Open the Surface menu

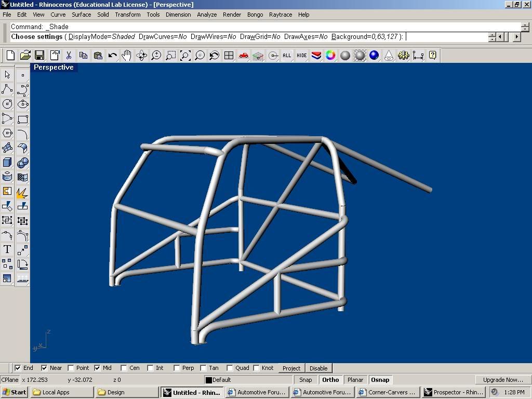click(81, 15)
